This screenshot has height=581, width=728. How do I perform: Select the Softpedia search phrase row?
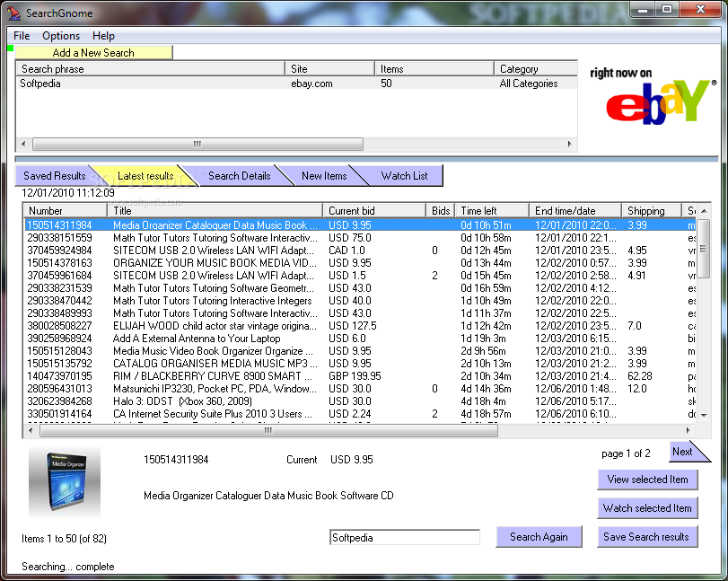[297, 84]
